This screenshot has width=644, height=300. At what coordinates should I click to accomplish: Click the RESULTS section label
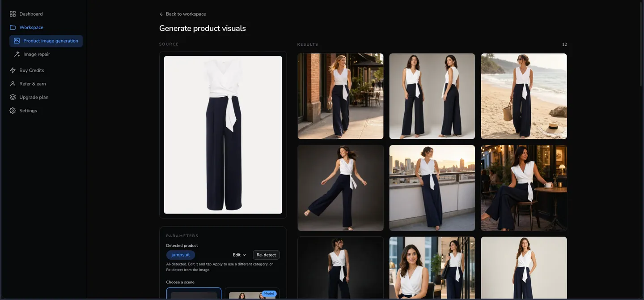point(308,44)
